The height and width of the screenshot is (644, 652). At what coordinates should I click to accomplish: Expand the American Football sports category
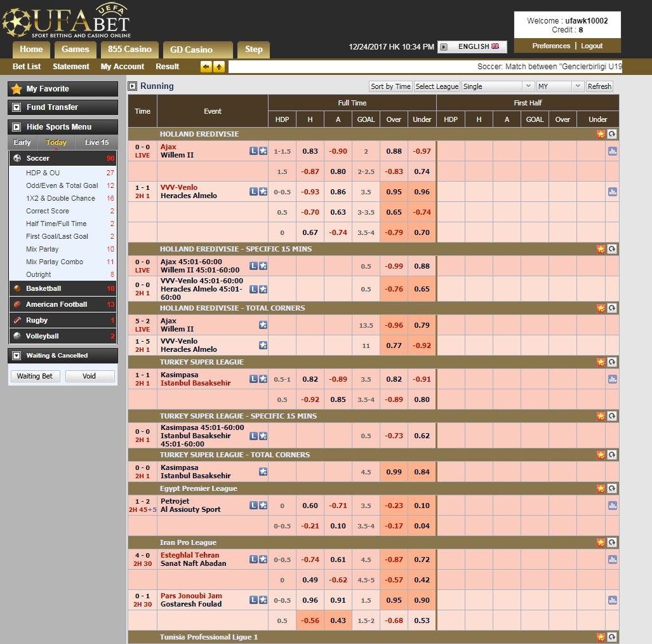(x=63, y=304)
